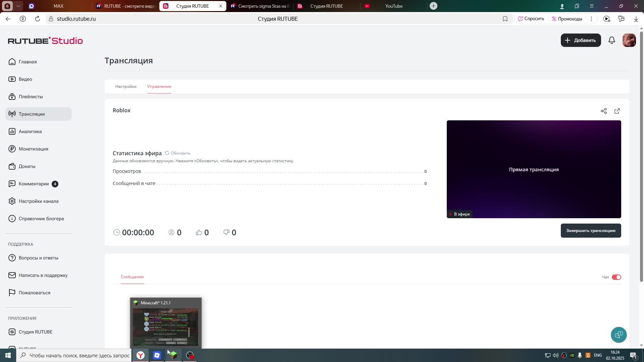Click the share stream icon
The width and height of the screenshot is (644, 362).
click(x=604, y=111)
